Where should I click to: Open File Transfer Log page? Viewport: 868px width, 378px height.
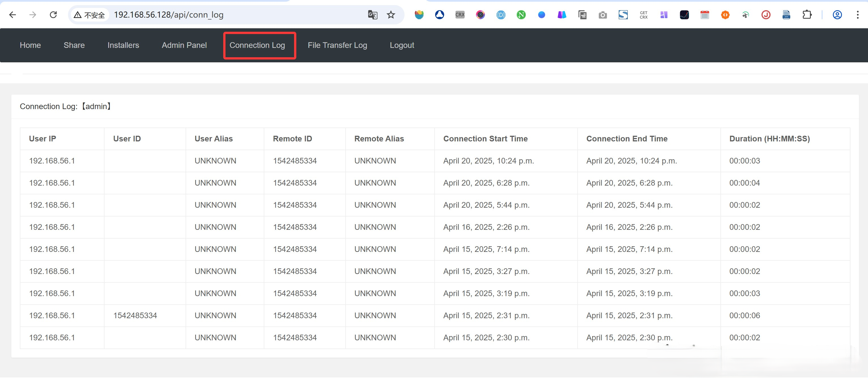click(x=337, y=45)
